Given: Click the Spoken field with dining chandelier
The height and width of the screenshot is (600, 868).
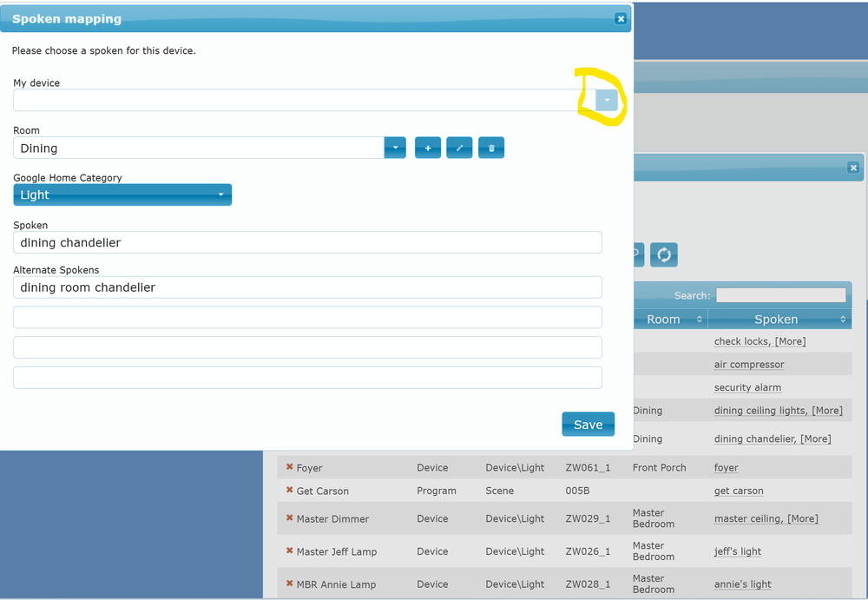Looking at the screenshot, I should [x=307, y=242].
